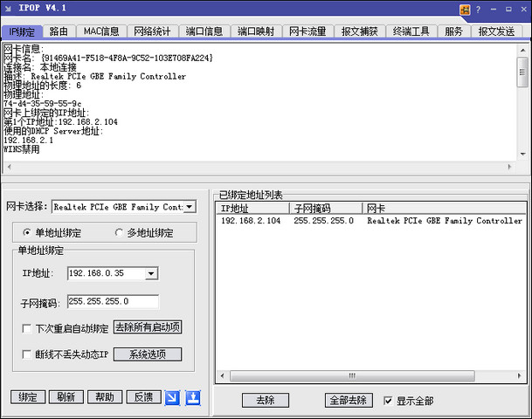
Task: Uncheck the 显示全部 checkbox
Action: tap(388, 401)
